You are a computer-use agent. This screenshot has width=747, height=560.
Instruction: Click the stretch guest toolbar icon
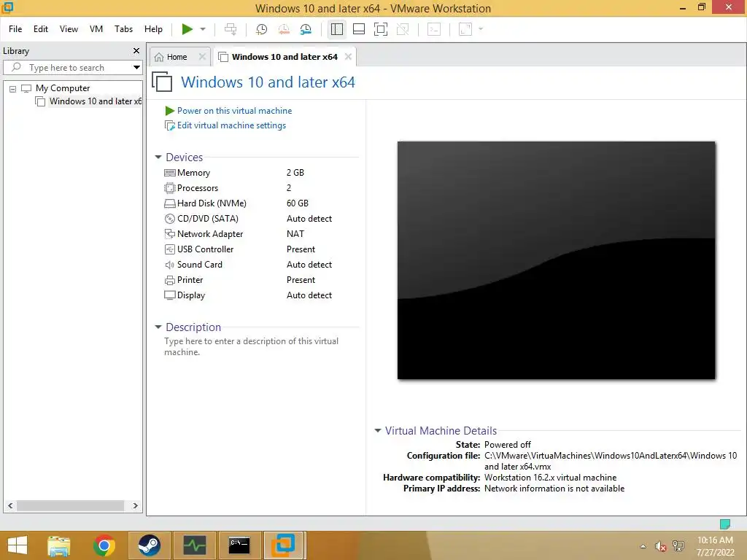point(465,29)
